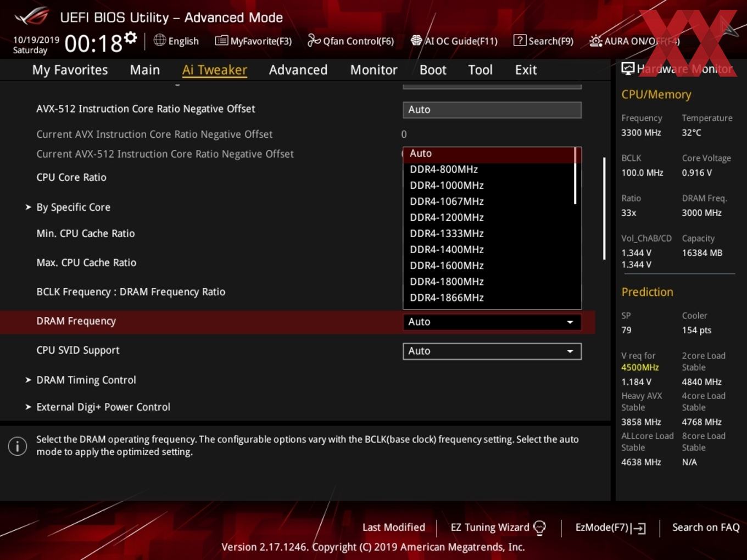Open the DRAM Frequency dropdown arrow

click(570, 322)
